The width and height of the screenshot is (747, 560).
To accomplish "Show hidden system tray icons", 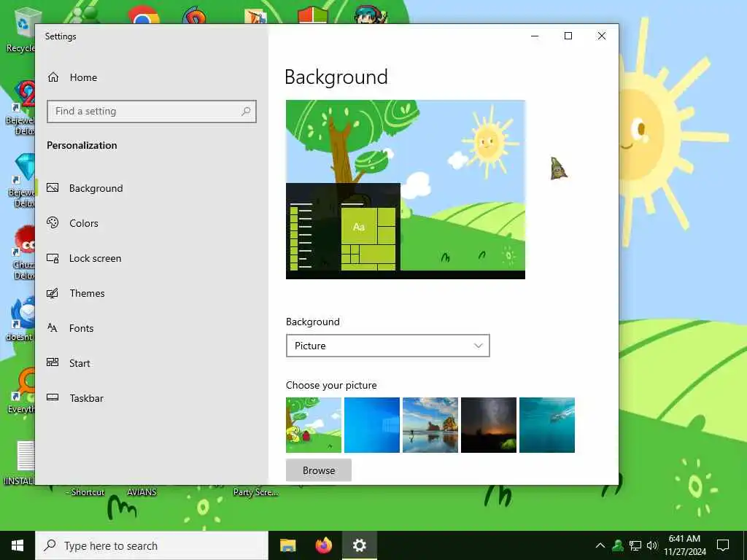I will (x=600, y=545).
